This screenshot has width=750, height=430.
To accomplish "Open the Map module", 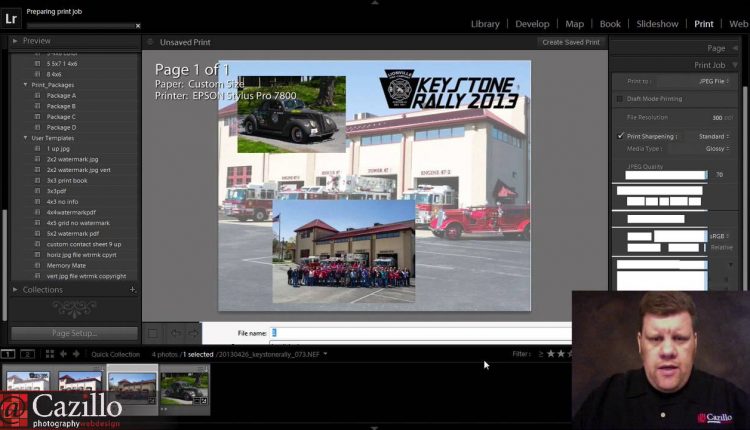I will coord(574,24).
